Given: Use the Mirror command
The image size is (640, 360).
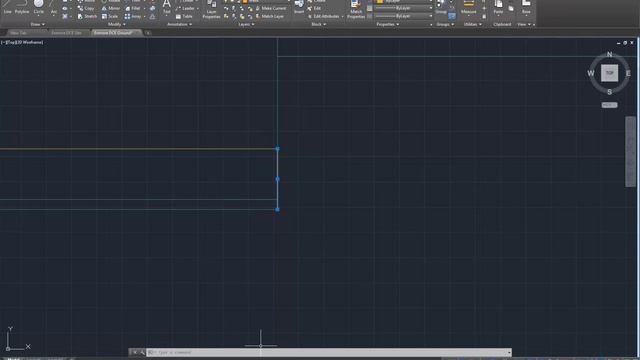Looking at the screenshot, I should (x=111, y=8).
